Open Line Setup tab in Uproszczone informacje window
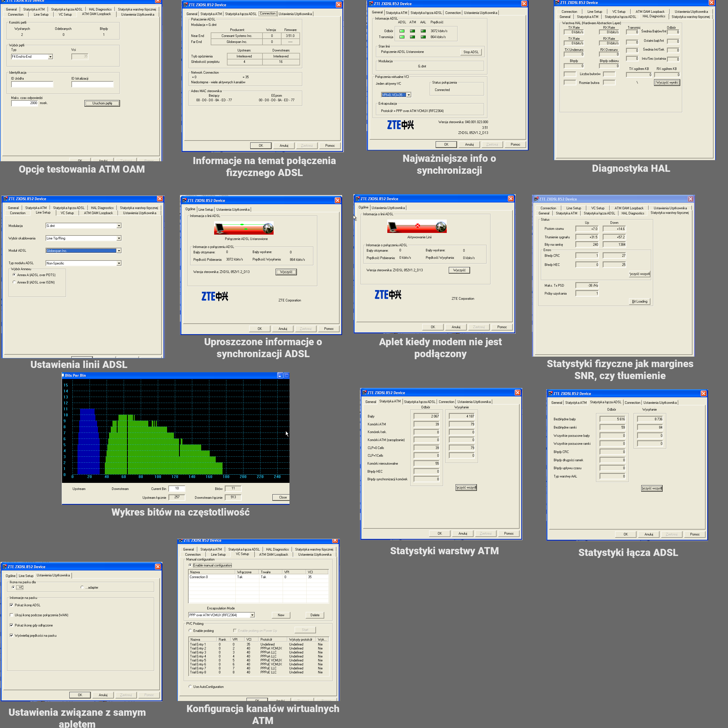Viewport: 728px width, 728px height. (206, 210)
